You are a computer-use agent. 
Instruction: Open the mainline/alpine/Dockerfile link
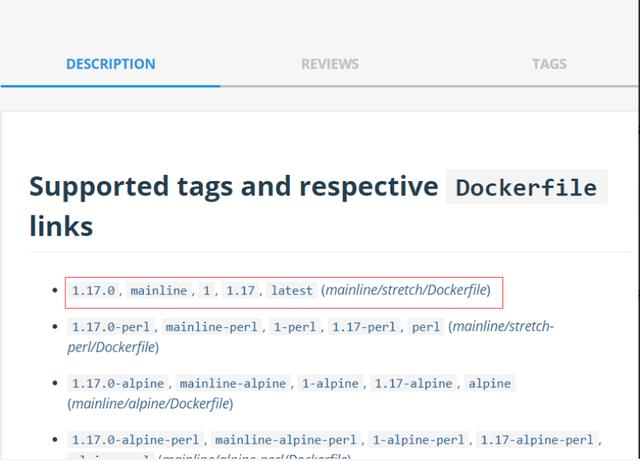[150, 403]
